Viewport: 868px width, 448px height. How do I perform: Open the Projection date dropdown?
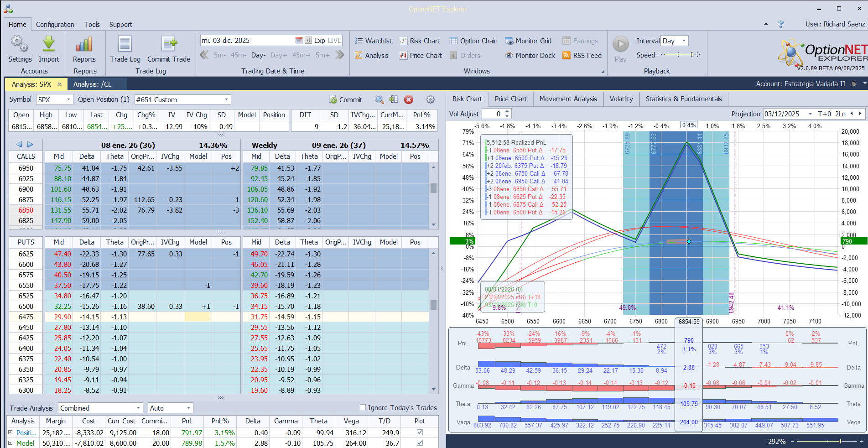point(810,114)
